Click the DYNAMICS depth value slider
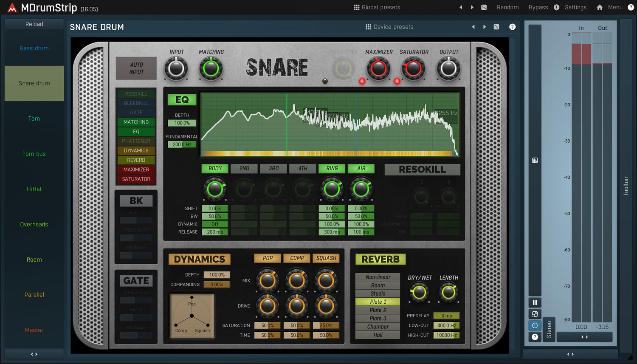This screenshot has height=364, width=637. click(217, 275)
